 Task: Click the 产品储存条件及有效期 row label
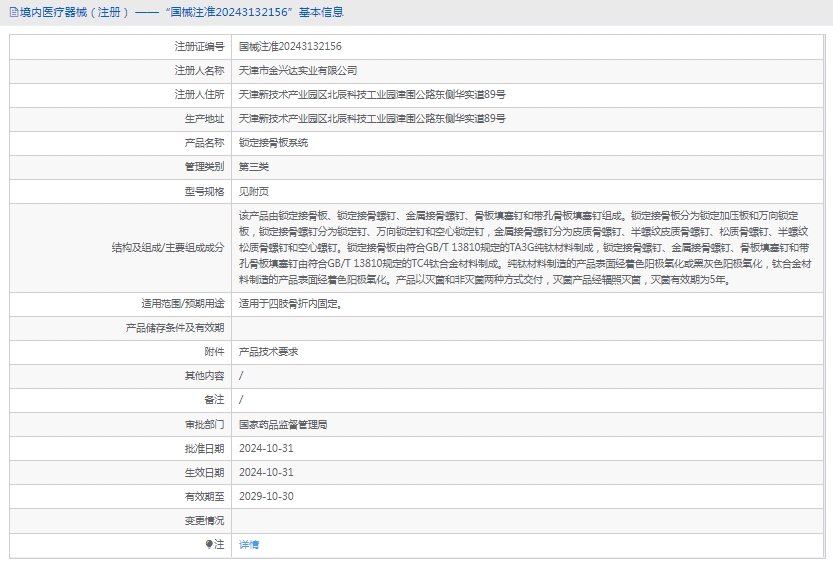[175, 328]
